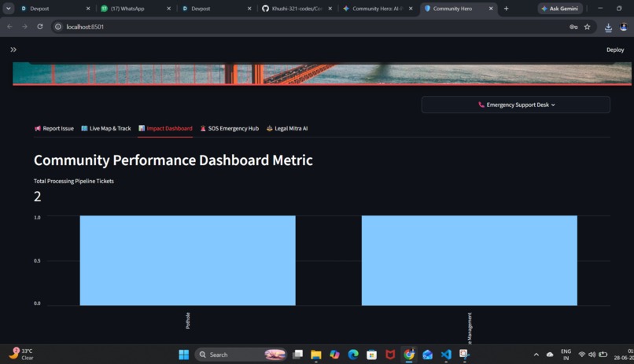Open the browser downloads icon
The width and height of the screenshot is (634, 364).
[608, 27]
